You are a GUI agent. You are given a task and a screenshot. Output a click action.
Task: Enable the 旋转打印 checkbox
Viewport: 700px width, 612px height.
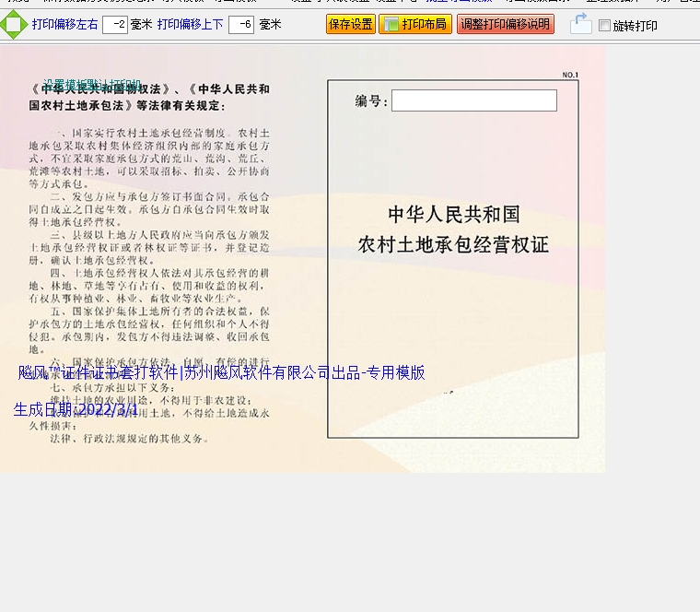pyautogui.click(x=604, y=26)
